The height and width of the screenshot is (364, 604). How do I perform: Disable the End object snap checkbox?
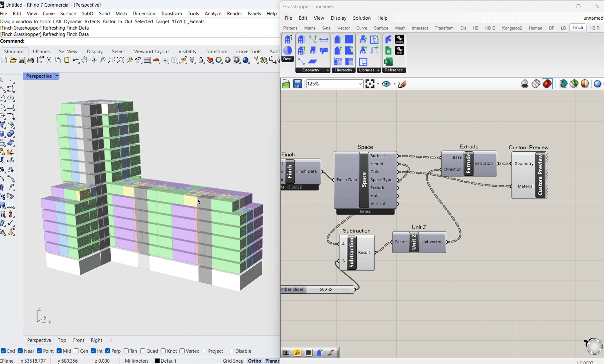click(3, 351)
